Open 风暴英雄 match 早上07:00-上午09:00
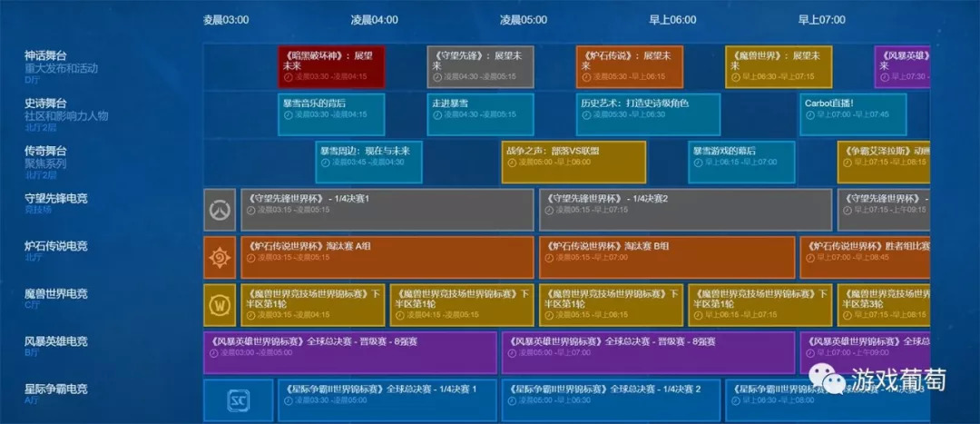980x424 pixels. [x=865, y=352]
